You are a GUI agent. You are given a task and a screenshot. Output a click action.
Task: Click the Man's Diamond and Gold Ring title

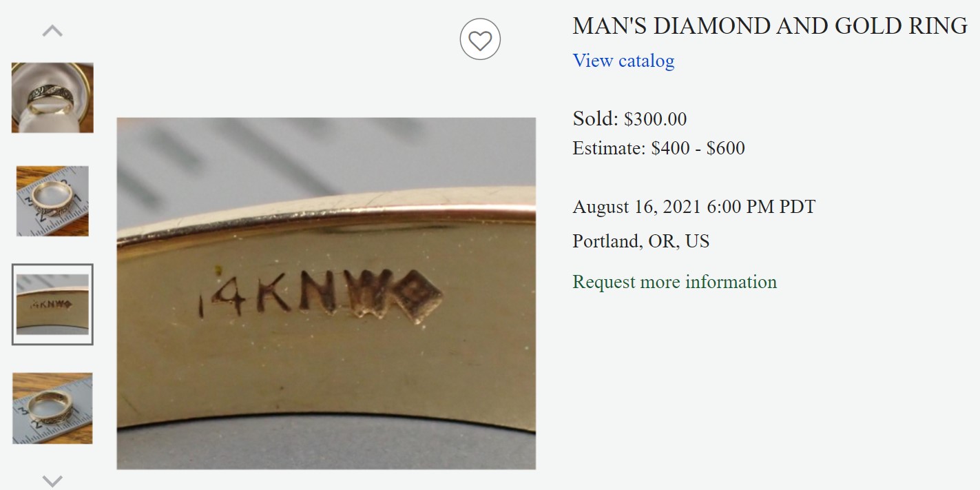(x=769, y=26)
